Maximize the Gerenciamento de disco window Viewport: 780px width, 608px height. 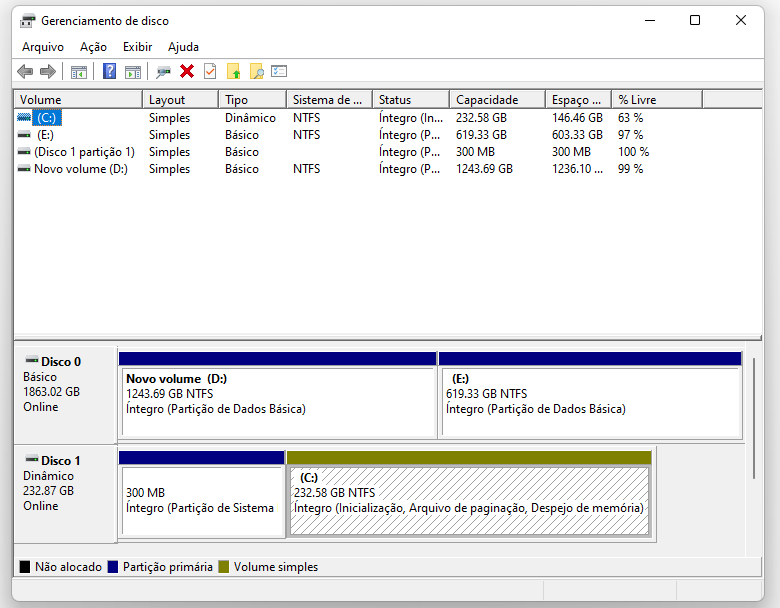[695, 20]
